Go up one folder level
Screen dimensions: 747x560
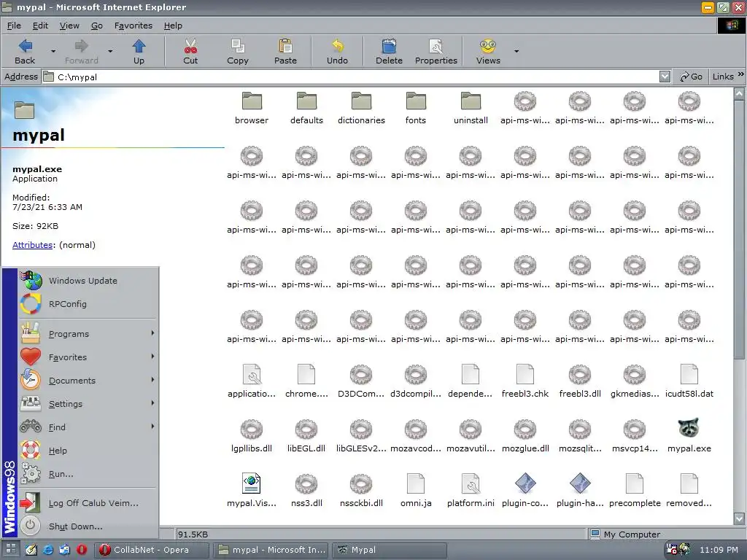(139, 52)
